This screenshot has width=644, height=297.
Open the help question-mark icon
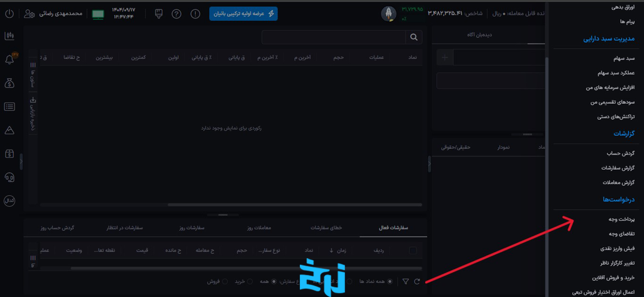(176, 14)
